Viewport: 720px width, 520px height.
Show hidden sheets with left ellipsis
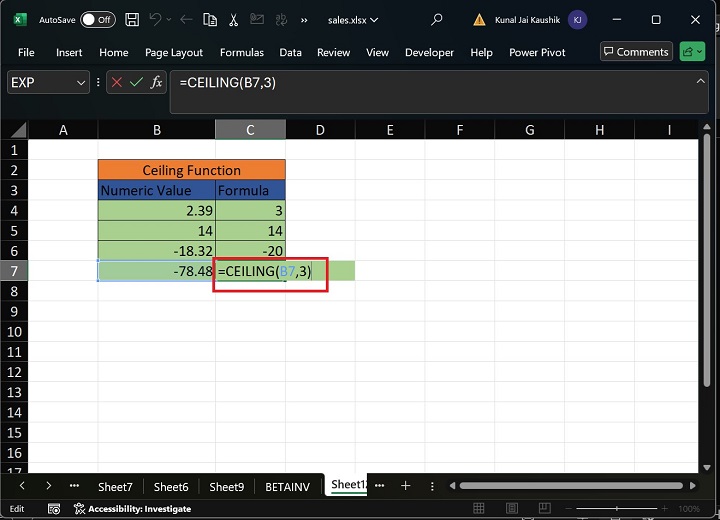[x=74, y=486]
